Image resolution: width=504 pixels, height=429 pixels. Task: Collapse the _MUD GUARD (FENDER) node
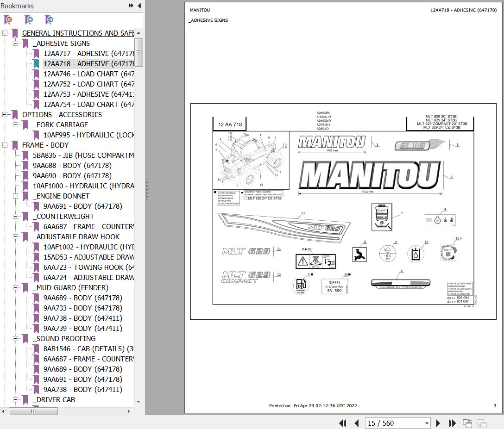coord(15,288)
